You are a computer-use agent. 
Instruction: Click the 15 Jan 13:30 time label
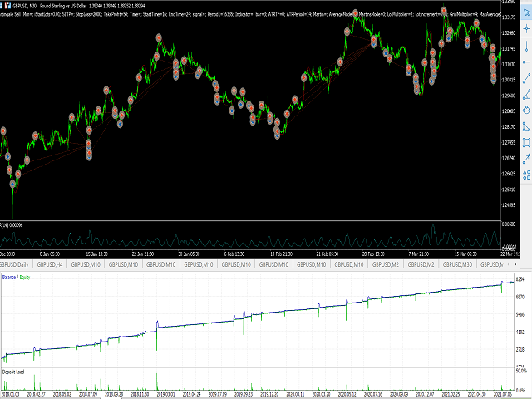[x=96, y=254]
